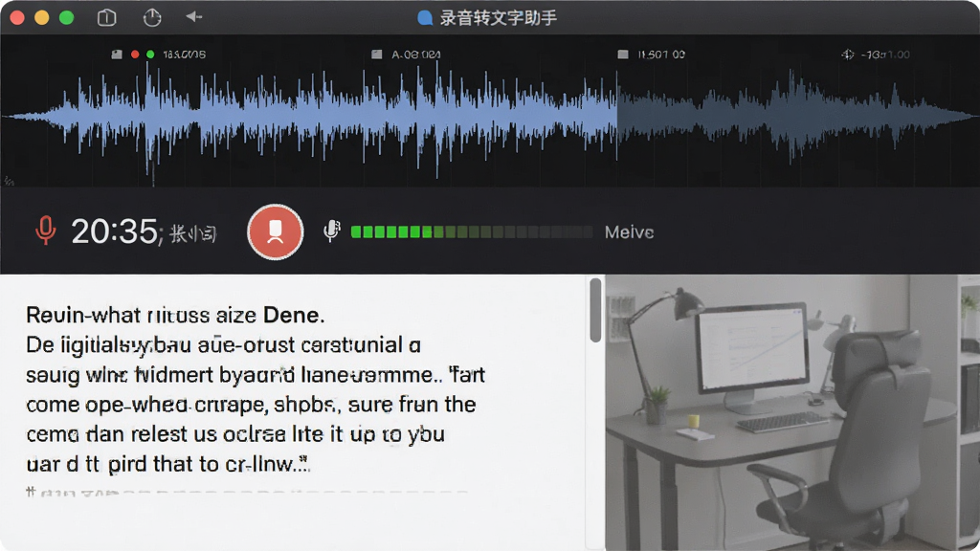The width and height of the screenshot is (980, 551).
Task: Click the green dot indicator above the waveform
Action: [150, 55]
